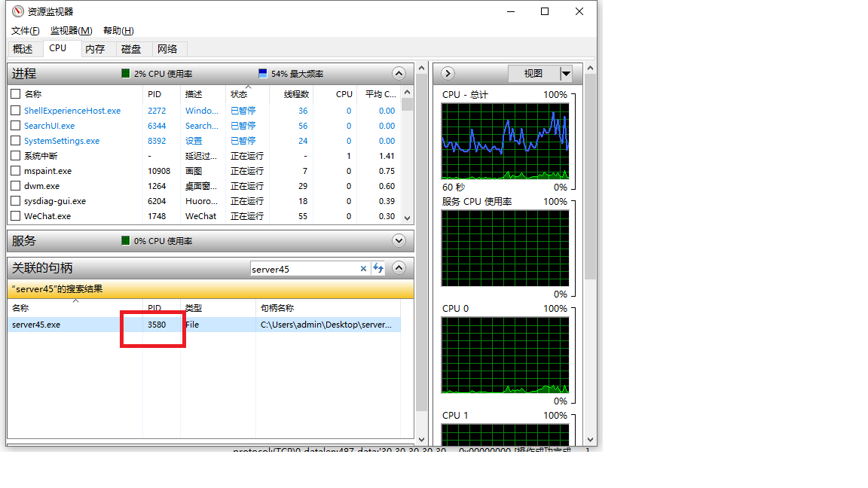The height and width of the screenshot is (488, 868).
Task: Clear the server45 search with the X icon
Action: (x=364, y=268)
